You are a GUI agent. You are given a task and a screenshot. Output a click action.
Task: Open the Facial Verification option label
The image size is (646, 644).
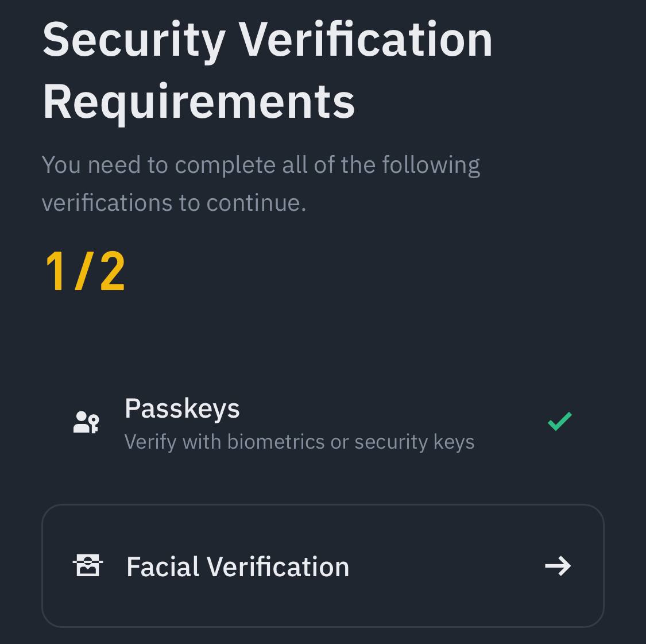(x=238, y=566)
